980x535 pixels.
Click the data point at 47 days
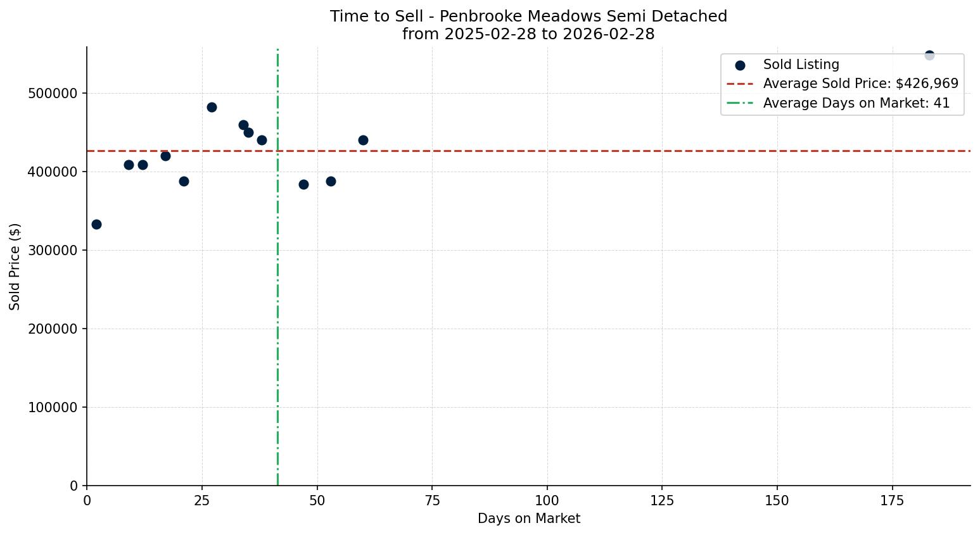[303, 184]
